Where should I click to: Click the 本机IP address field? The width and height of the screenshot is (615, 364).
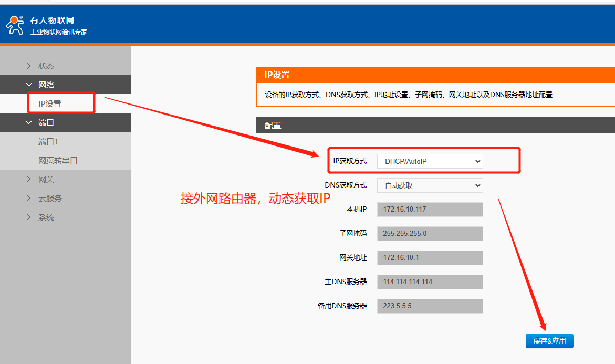click(430, 210)
